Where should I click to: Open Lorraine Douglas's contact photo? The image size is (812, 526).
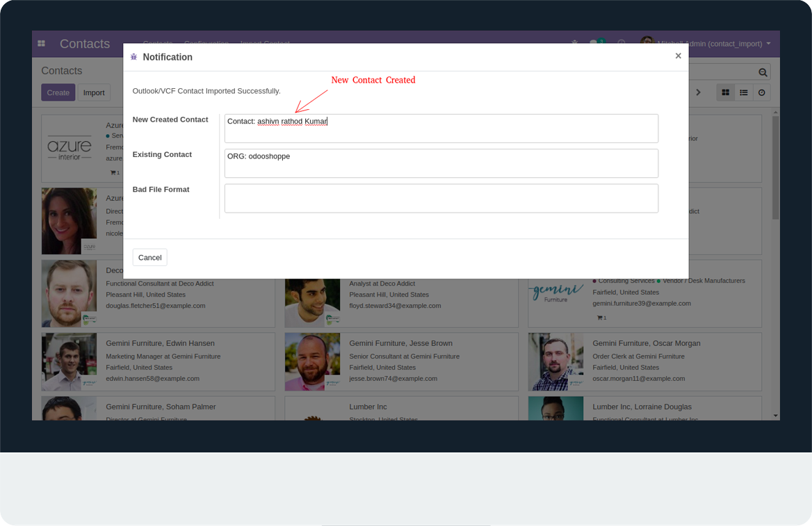(x=555, y=409)
